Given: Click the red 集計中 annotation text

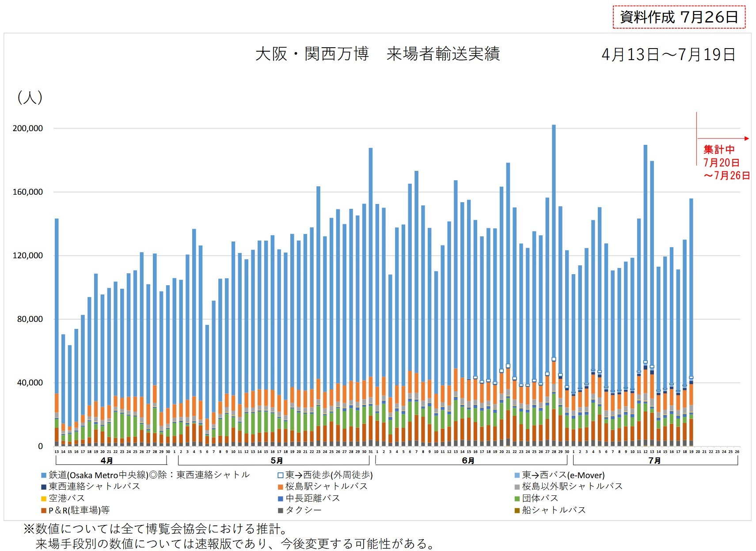Looking at the screenshot, I should (719, 150).
